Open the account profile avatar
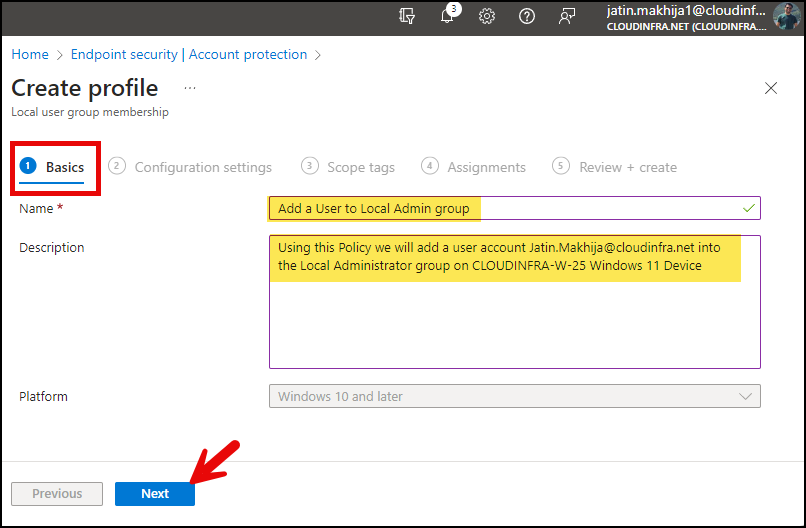The image size is (806, 528). [x=786, y=16]
